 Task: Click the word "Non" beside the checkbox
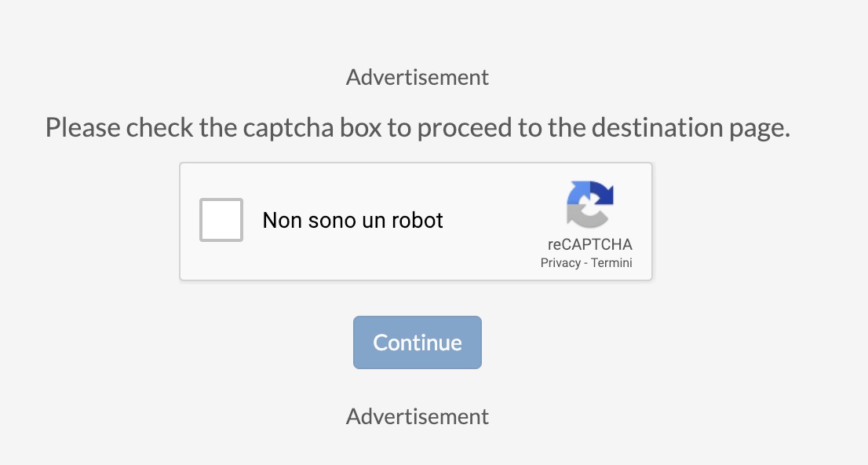click(x=279, y=220)
